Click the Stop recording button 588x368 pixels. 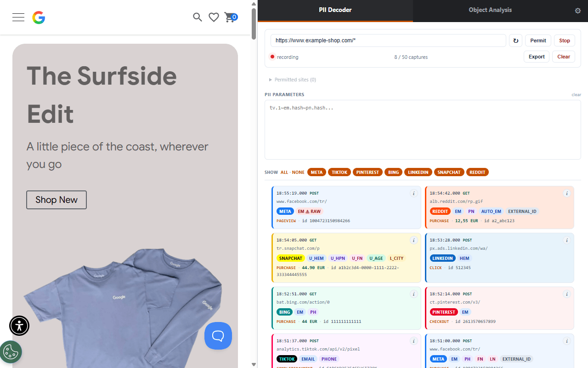(565, 40)
